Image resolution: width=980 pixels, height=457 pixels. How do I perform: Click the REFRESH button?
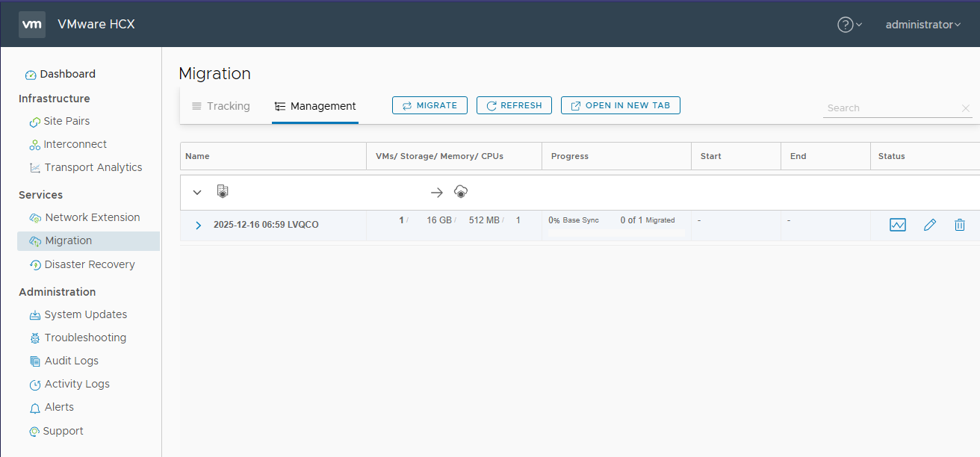tap(514, 105)
